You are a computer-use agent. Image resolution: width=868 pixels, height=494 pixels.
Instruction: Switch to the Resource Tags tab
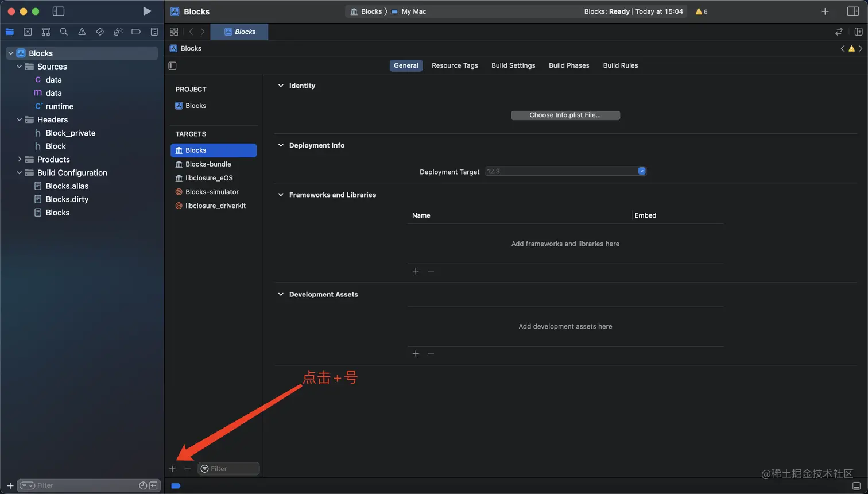(455, 65)
